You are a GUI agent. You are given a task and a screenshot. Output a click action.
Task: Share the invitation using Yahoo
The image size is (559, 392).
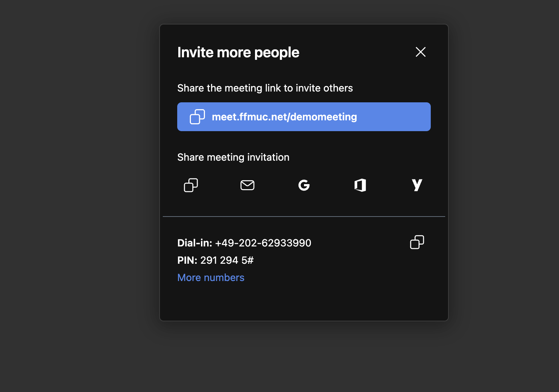coord(417,185)
